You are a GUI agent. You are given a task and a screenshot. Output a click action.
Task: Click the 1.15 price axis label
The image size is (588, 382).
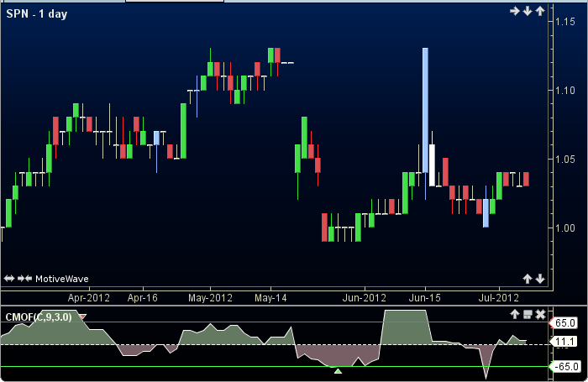(565, 22)
